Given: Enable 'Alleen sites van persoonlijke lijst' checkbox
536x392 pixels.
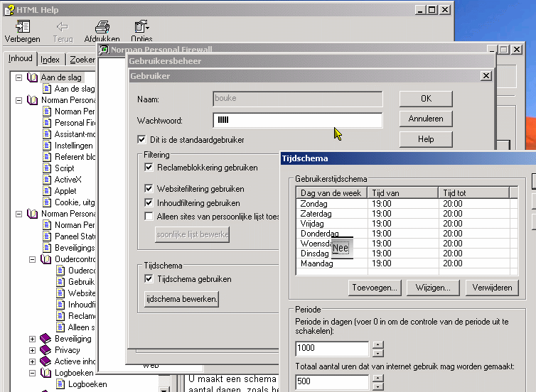Looking at the screenshot, I should 149,217.
